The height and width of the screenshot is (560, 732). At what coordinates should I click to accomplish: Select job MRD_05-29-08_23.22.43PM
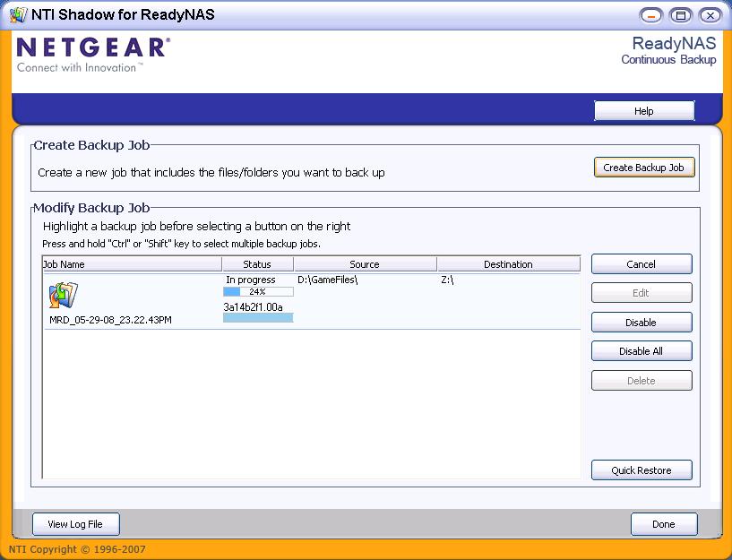coord(110,320)
